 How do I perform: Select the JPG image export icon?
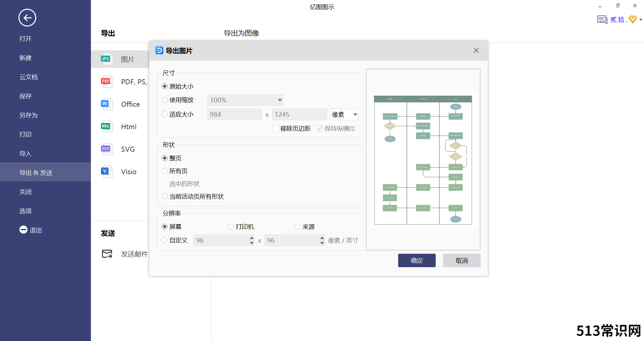coord(107,59)
